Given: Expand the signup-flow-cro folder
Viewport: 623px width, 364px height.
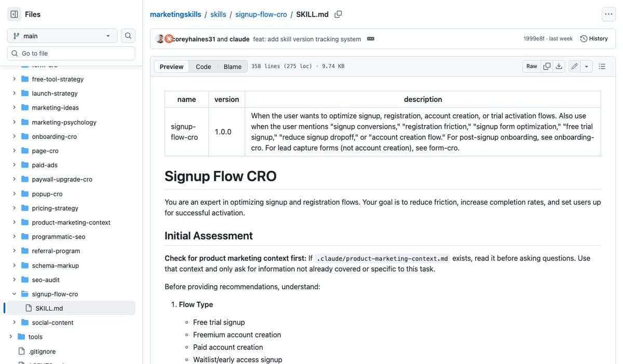Looking at the screenshot, I should pyautogui.click(x=15, y=293).
